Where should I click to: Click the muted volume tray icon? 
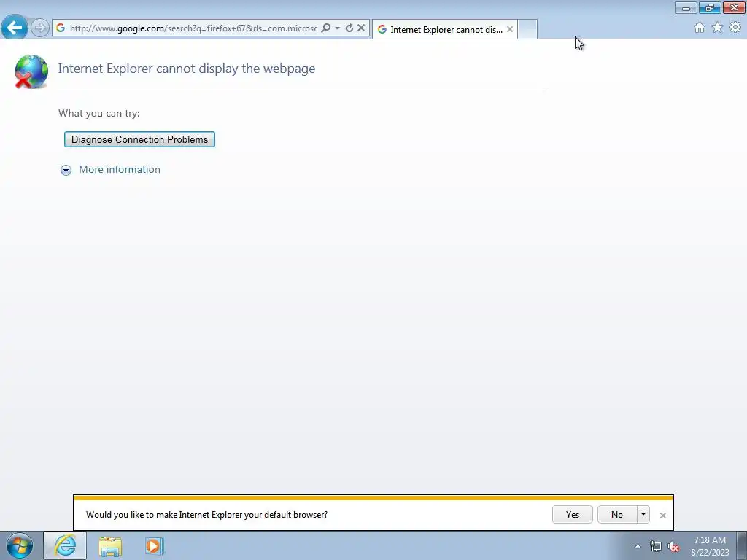pos(673,547)
